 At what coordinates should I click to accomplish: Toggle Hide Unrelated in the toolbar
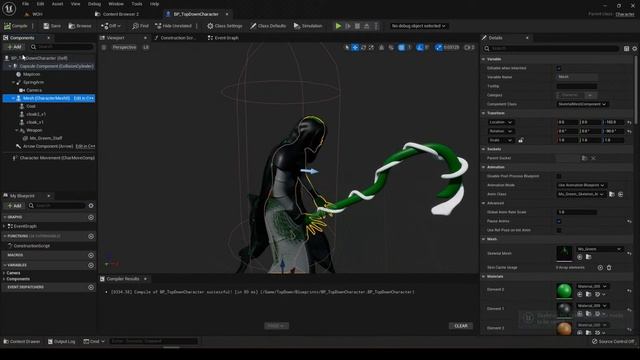pyautogui.click(x=173, y=26)
